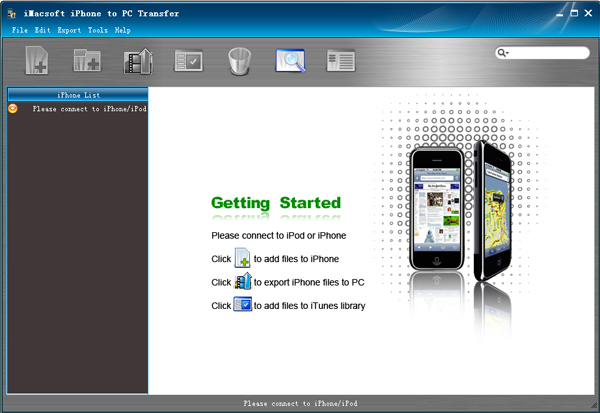Click the iTunes library icon in Getting Started
Image resolution: width=600 pixels, height=413 pixels.
(242, 304)
